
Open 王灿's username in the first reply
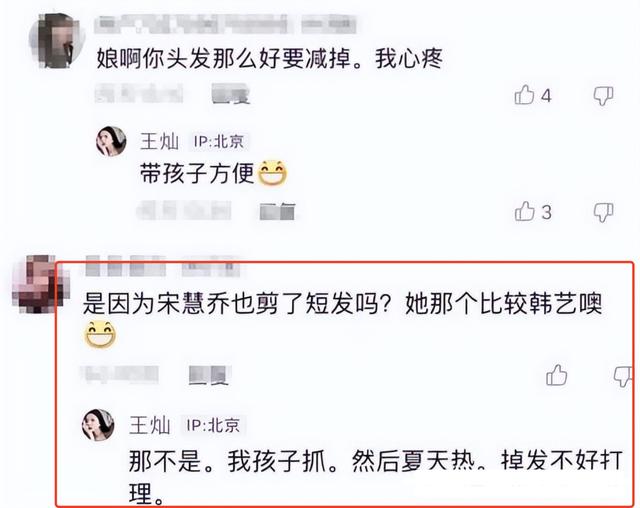tap(159, 141)
